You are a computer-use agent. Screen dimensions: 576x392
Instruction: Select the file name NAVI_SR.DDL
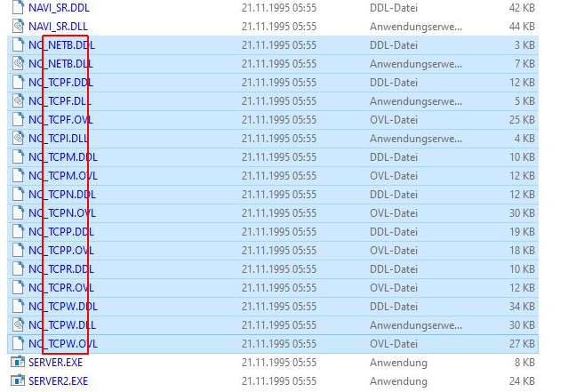pos(60,8)
